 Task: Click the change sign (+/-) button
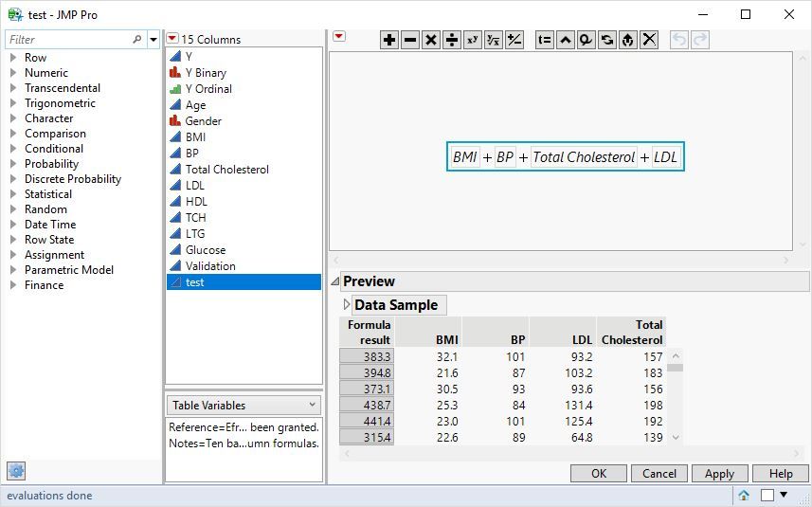click(x=514, y=40)
